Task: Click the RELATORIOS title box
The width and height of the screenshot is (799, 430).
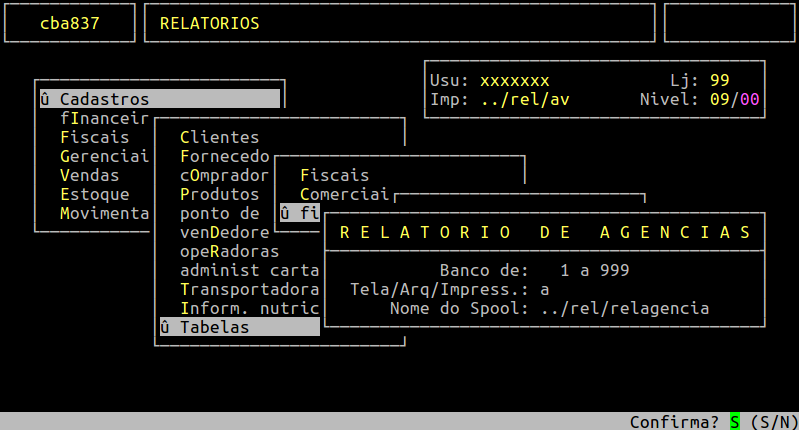Action: [400, 23]
